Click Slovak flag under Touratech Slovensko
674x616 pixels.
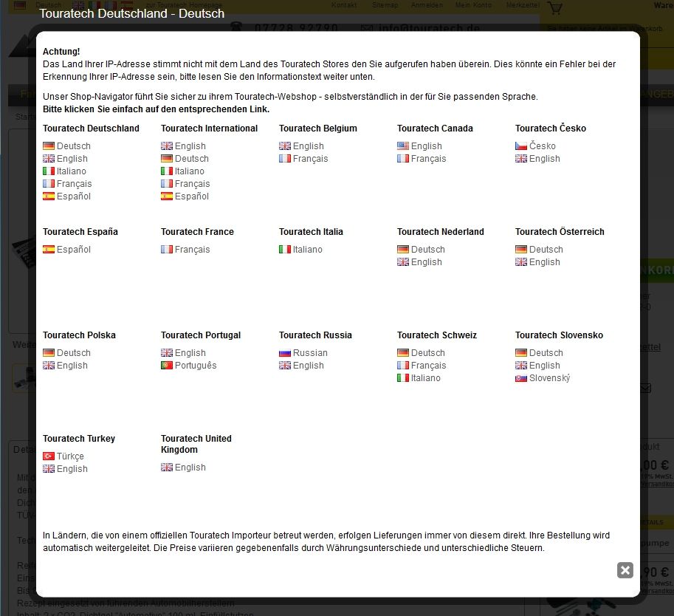click(x=521, y=378)
